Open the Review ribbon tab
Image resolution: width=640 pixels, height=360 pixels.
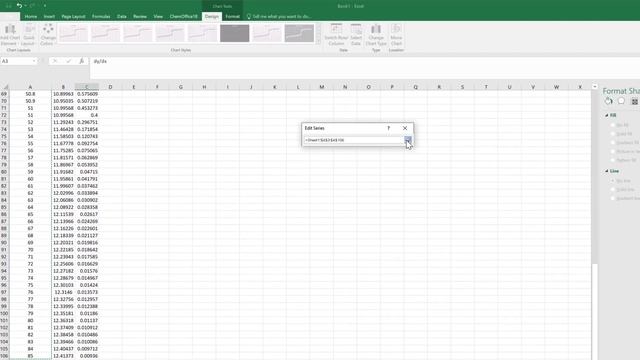click(x=140, y=16)
